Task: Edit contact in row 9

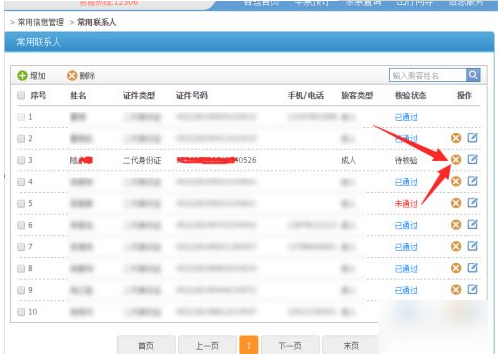Action: point(472,289)
